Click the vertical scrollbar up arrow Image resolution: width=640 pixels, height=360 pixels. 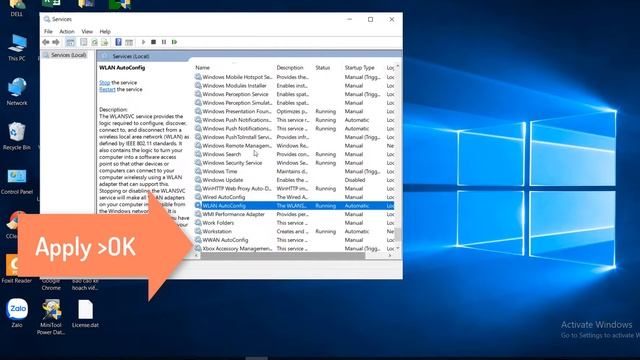click(398, 67)
